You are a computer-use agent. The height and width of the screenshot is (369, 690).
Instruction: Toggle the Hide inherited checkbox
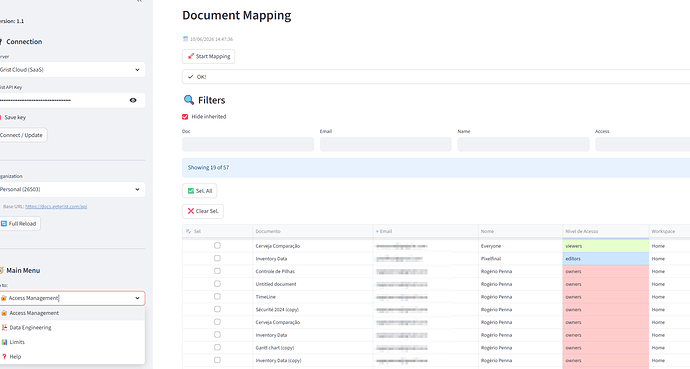pos(185,117)
